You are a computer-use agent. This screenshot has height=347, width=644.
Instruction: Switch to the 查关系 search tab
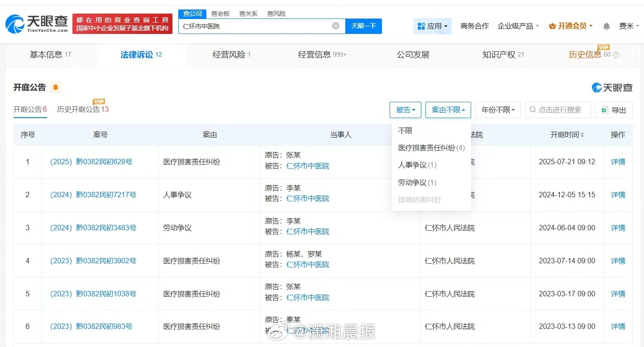coord(248,14)
